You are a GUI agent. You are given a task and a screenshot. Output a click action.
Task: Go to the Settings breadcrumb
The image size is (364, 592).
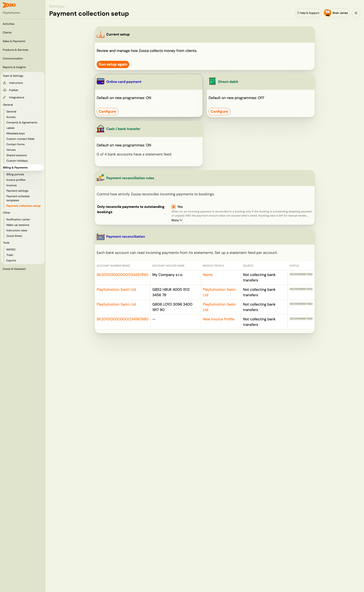[x=56, y=6]
